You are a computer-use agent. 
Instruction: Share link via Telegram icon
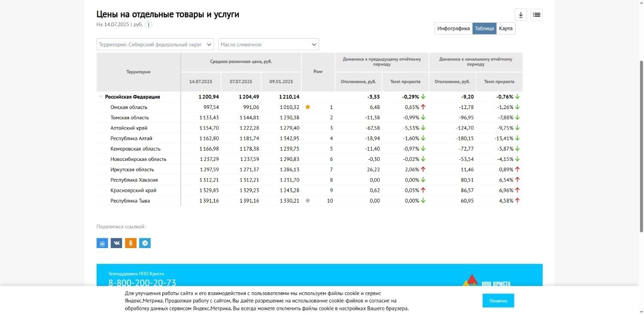click(145, 243)
